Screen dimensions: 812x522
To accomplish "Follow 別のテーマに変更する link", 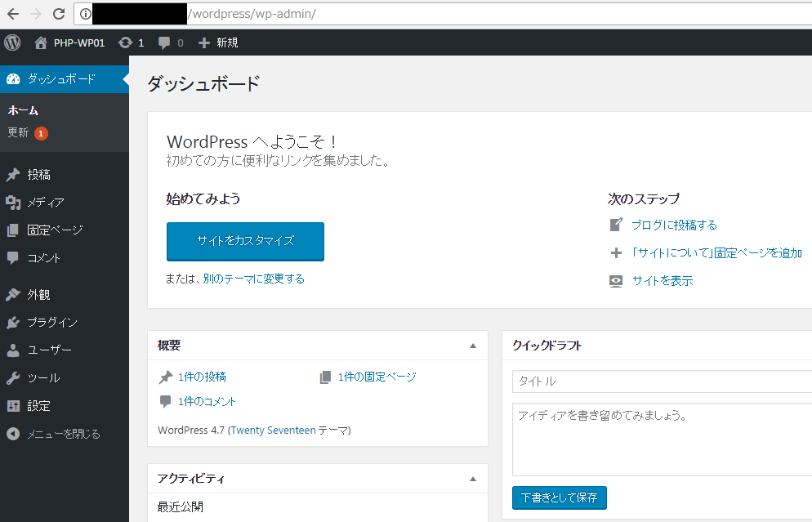I will pos(254,279).
